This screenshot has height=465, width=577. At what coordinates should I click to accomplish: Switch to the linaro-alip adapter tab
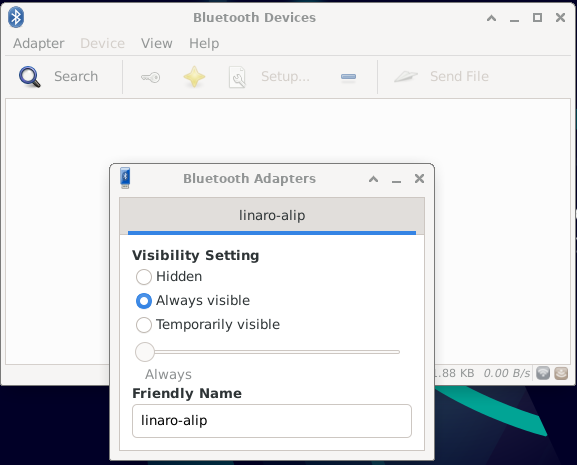pyautogui.click(x=272, y=216)
